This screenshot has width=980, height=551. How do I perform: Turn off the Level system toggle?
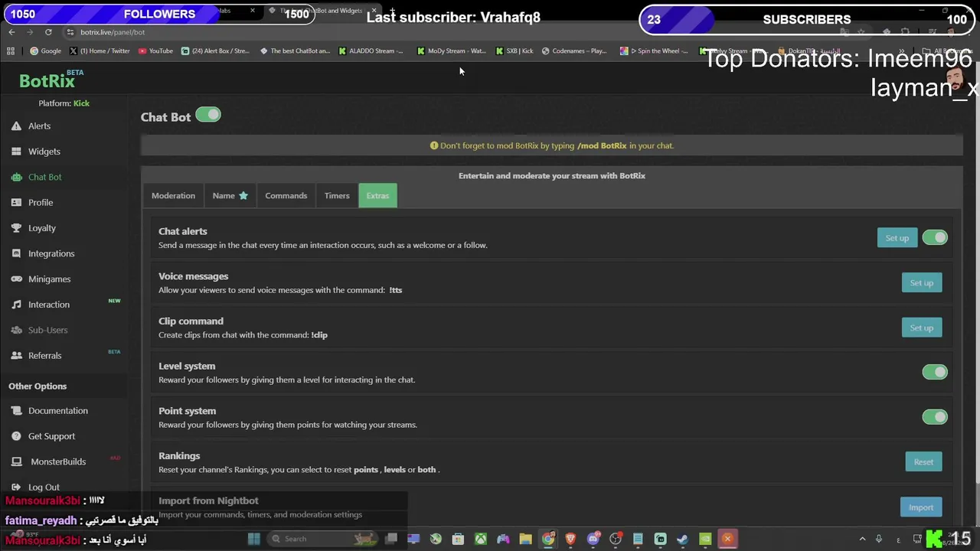pos(935,372)
